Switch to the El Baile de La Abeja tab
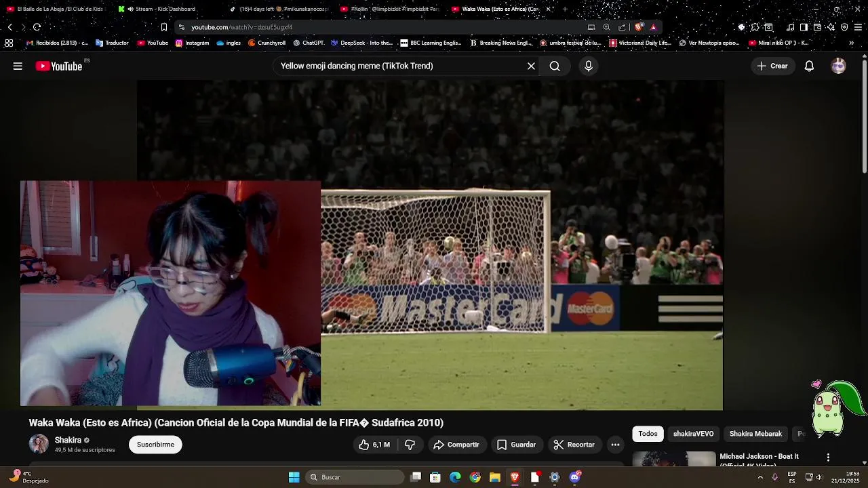 55,9
